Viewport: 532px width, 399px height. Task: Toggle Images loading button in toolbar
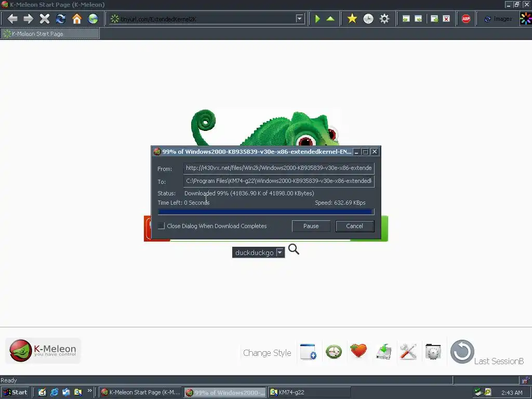click(498, 19)
